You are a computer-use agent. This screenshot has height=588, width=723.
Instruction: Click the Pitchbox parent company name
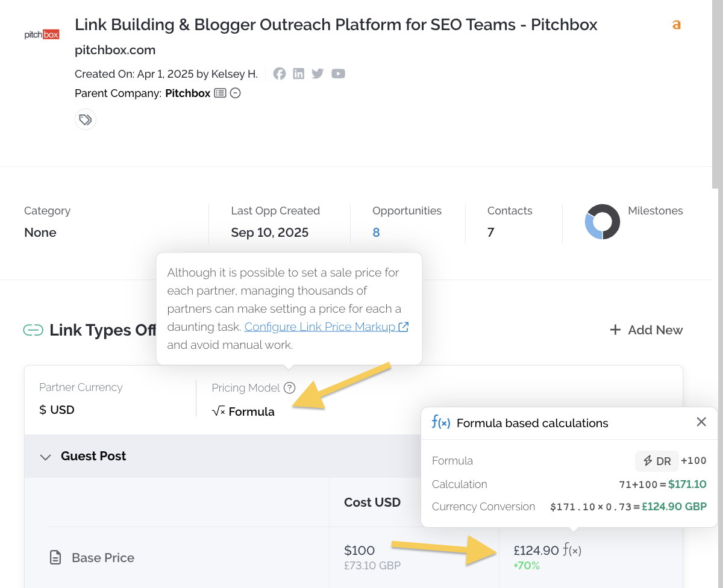[x=188, y=93]
